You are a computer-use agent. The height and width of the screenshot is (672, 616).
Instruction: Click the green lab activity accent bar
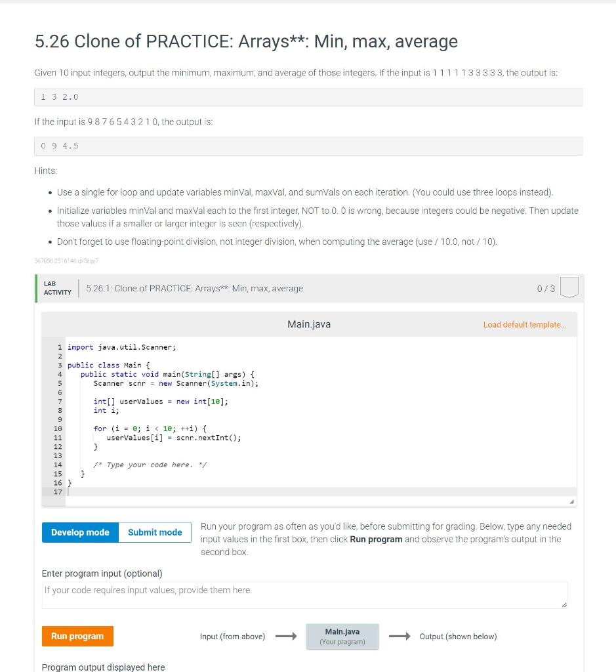tap(37, 288)
